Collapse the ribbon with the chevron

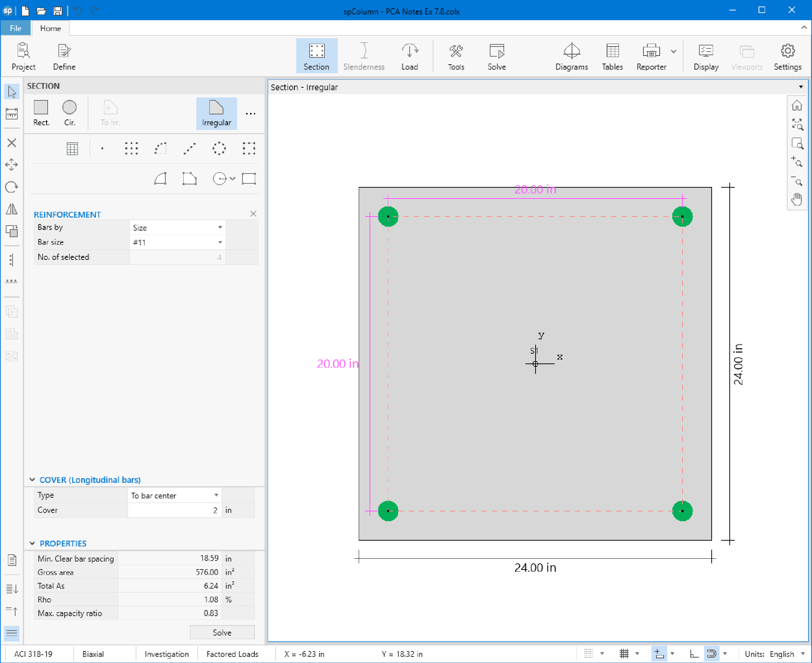[804, 27]
